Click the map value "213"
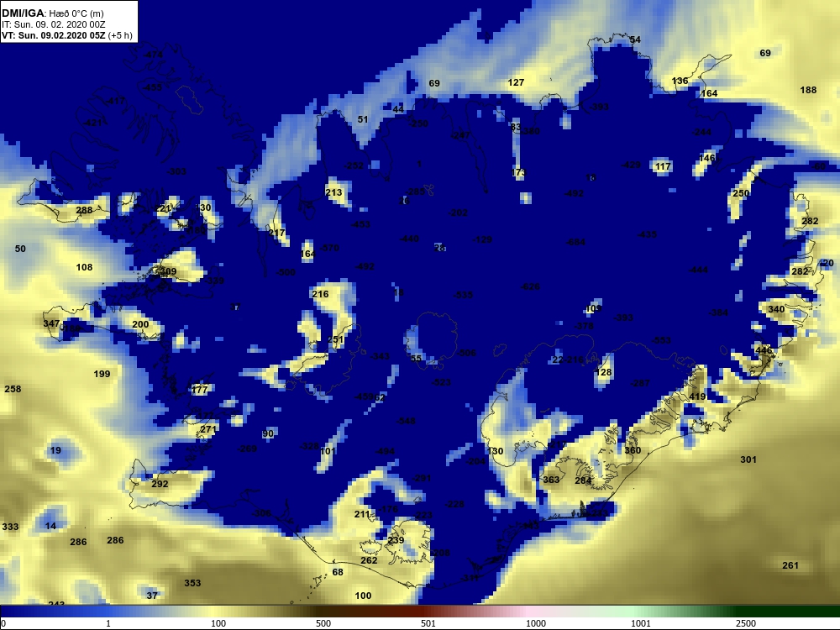The height and width of the screenshot is (630, 840). (333, 192)
